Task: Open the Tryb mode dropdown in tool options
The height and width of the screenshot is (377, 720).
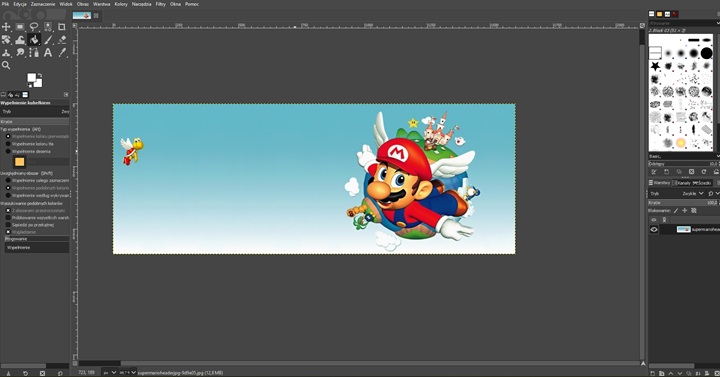Action: click(35, 112)
